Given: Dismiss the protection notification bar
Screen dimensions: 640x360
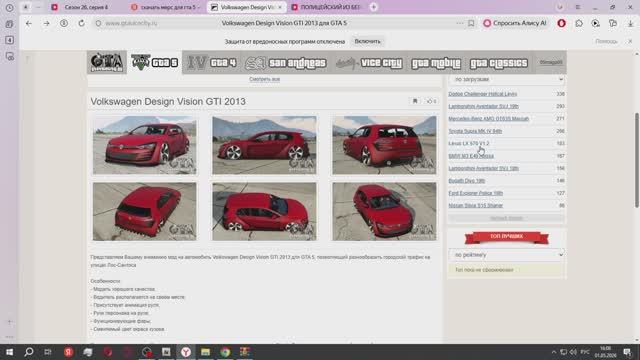Looking at the screenshot, I should coord(630,41).
